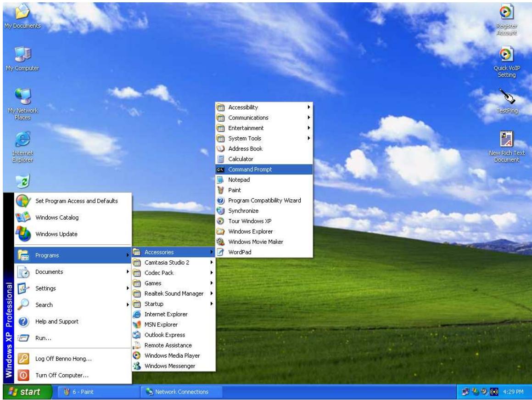Open My Computer desktop icon
This screenshot has width=532, height=400.
tap(22, 58)
